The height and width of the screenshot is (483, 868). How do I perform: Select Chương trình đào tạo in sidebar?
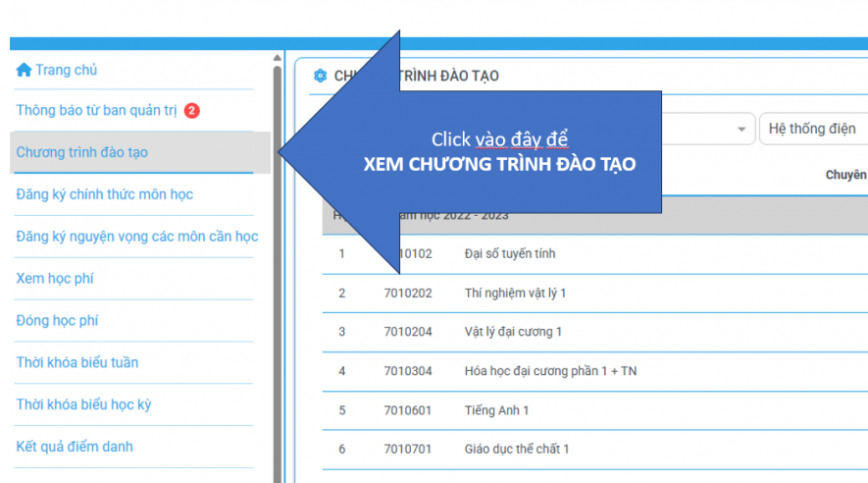point(82,152)
